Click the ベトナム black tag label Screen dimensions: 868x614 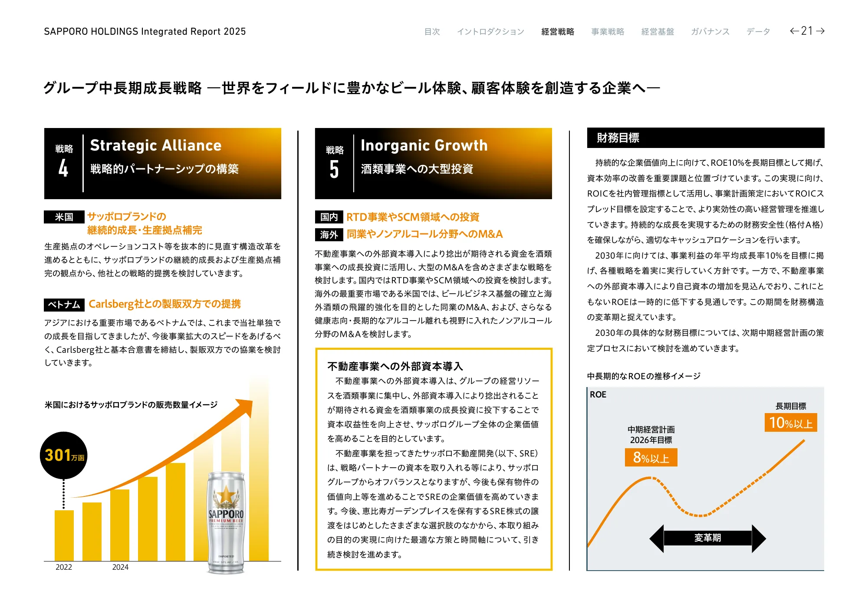tap(64, 305)
